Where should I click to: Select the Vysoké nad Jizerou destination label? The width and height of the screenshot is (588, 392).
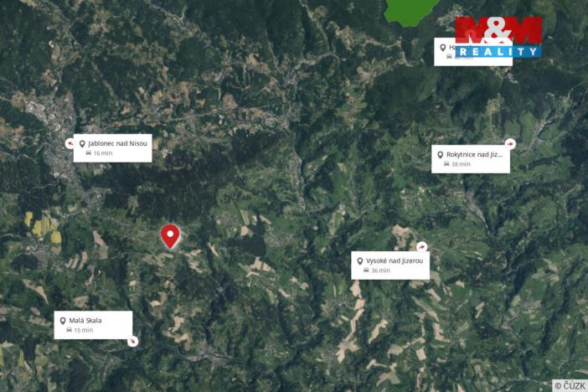click(395, 260)
